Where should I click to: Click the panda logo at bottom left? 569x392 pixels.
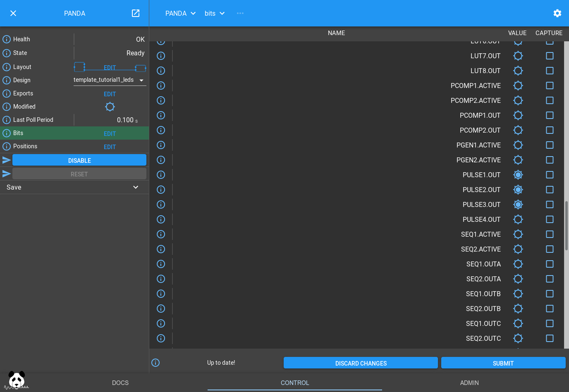(17, 380)
